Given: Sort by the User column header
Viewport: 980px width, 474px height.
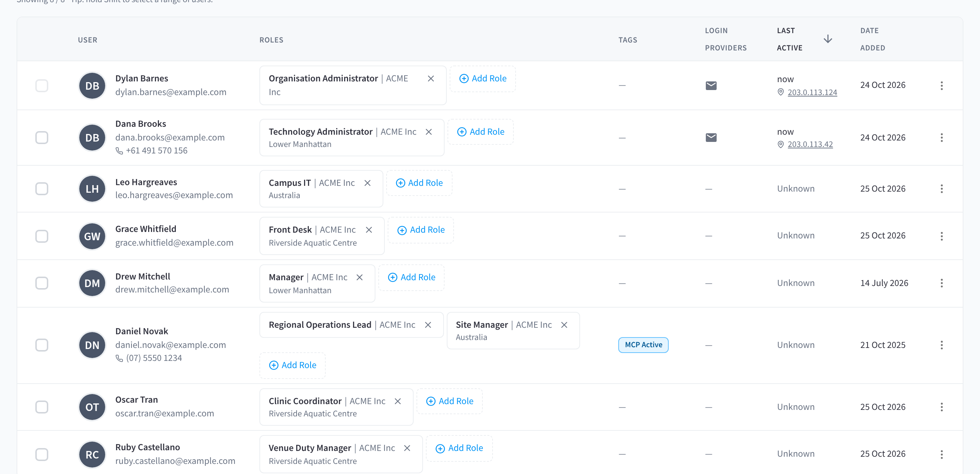Looking at the screenshot, I should point(88,40).
